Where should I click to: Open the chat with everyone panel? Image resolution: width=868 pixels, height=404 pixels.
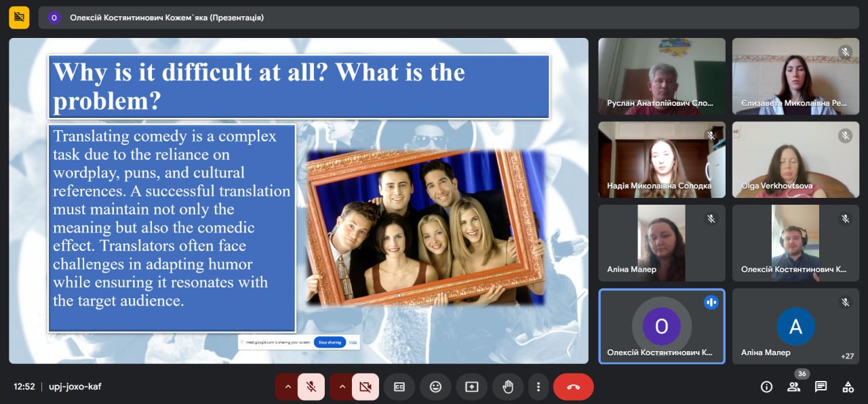[x=821, y=387]
